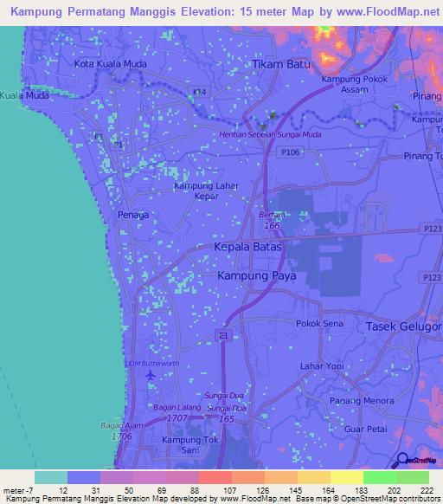
Task: Open the www.FloodMap.net footer credit
Action: click(256, 499)
